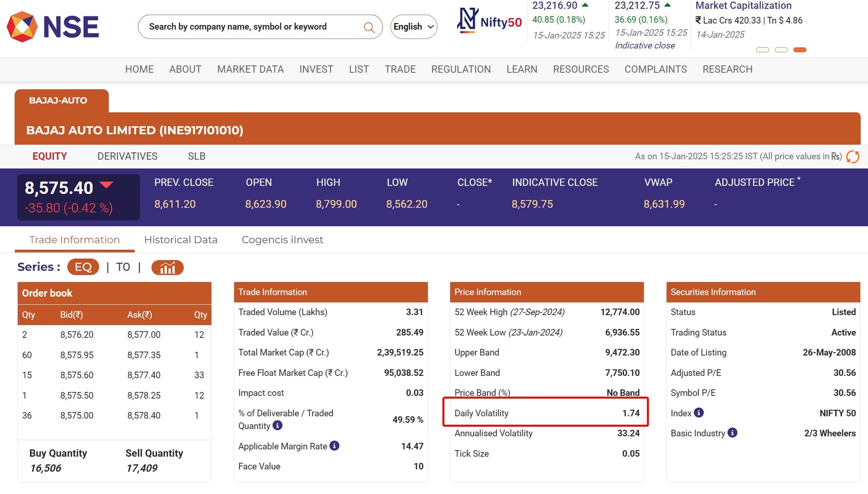Screen dimensions: 868x494
Task: Click the Buy Quantity value 16,506
Action: (x=46, y=468)
